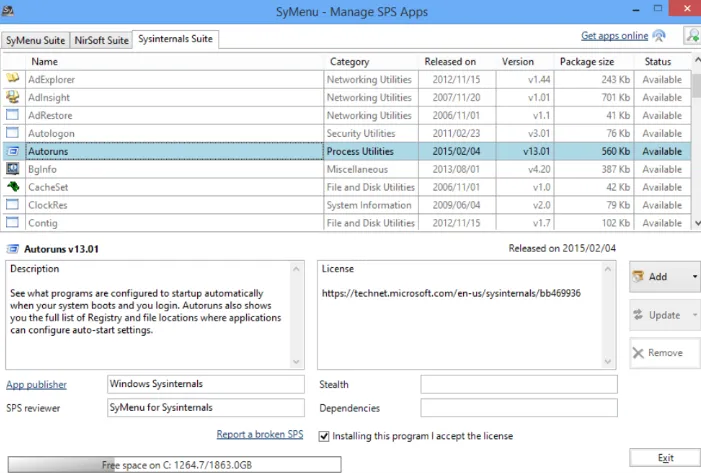Open the Report a broken SPS link

pos(260,434)
